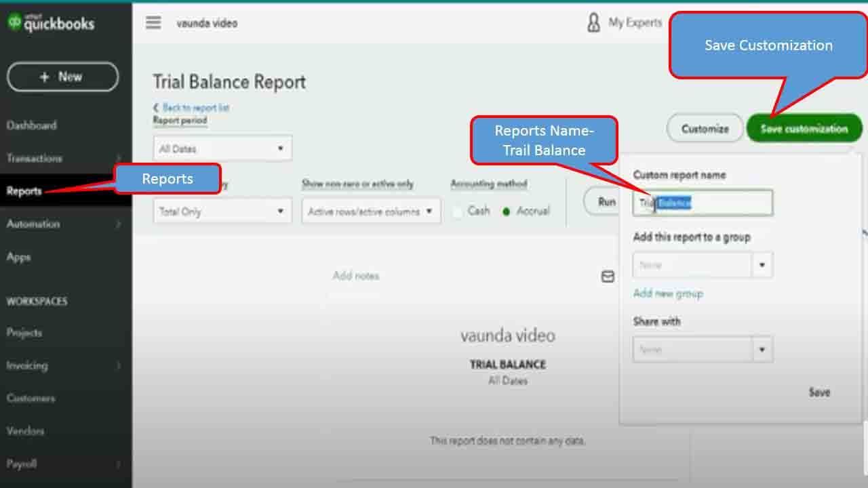Click the back arrow beside Back to report list

[156, 108]
